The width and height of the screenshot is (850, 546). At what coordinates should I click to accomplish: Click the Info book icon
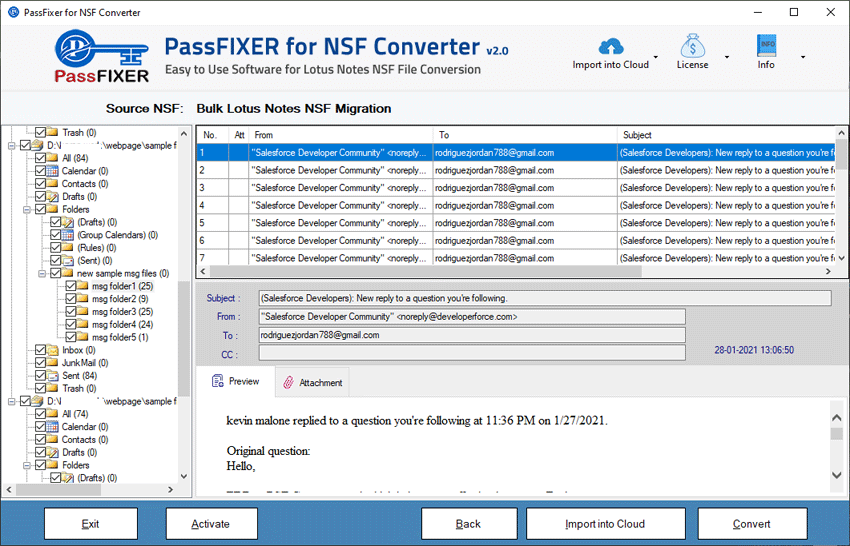(767, 46)
